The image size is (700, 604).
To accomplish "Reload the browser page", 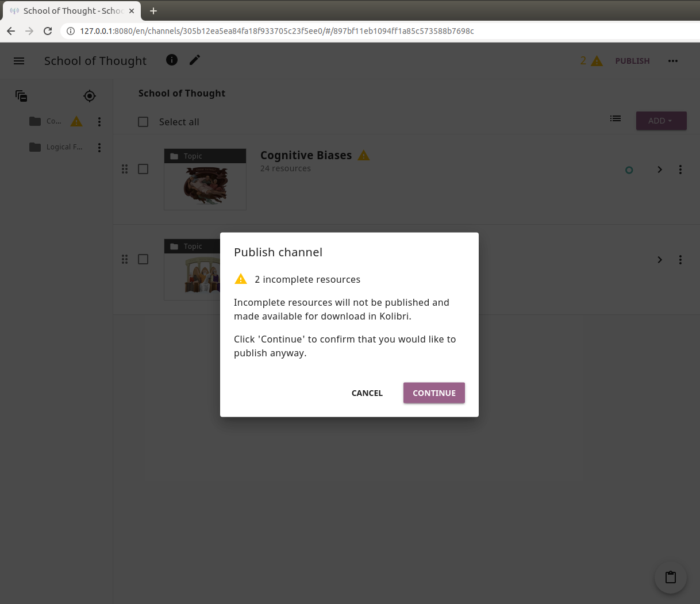I will [x=48, y=31].
